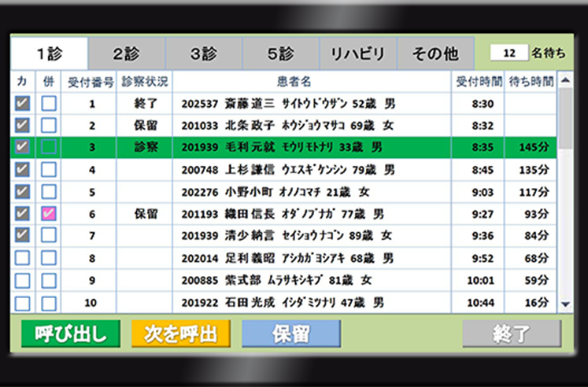Check the 併 checkbox for 紫式部
Viewport: 588px width, 387px height.
49,281
